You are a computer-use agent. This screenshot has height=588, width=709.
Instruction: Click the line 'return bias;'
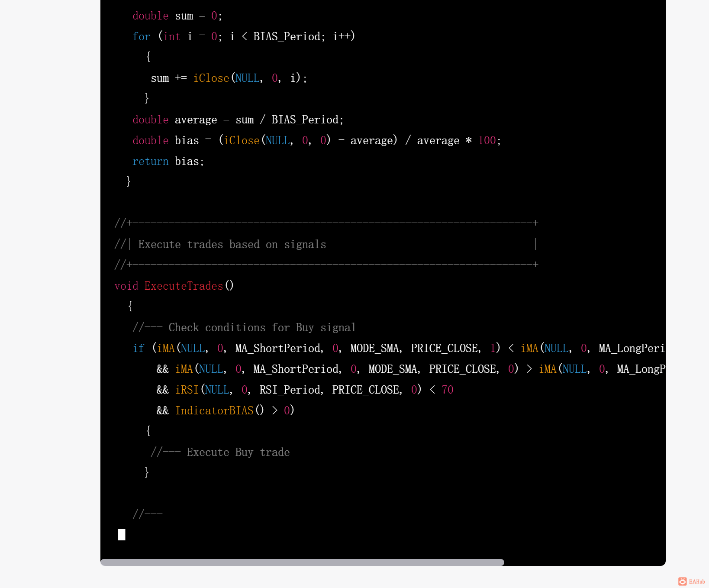tap(168, 161)
